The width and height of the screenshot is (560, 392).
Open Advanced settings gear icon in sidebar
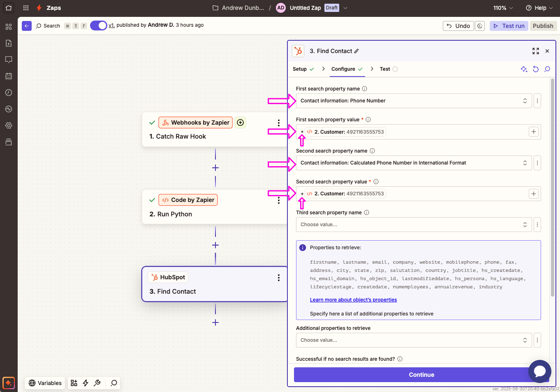click(9, 125)
